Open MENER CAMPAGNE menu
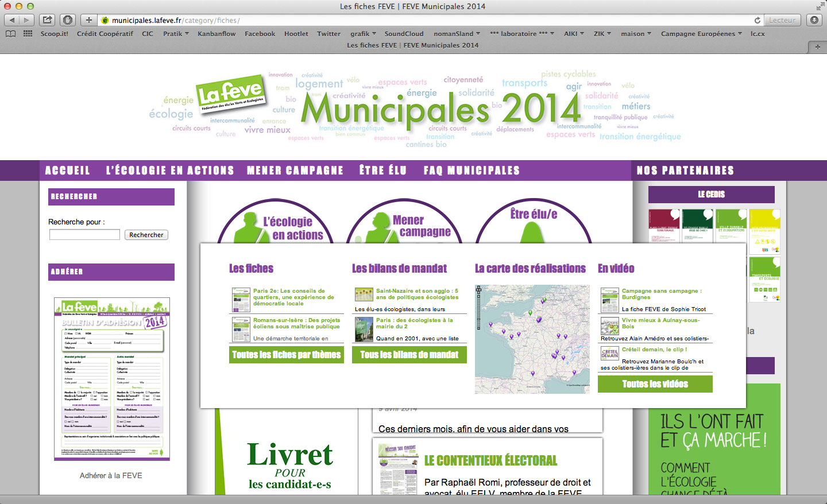Viewport: 827px width, 504px height. coord(295,170)
